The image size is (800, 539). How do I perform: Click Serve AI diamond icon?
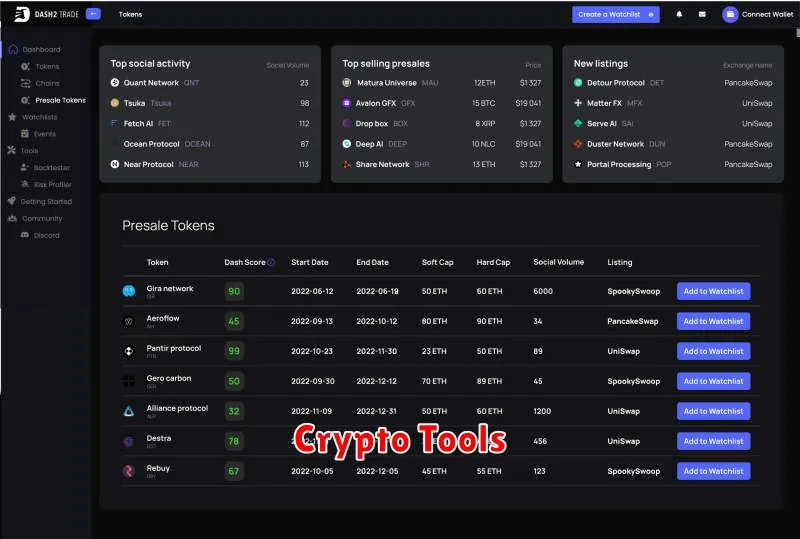pos(578,124)
